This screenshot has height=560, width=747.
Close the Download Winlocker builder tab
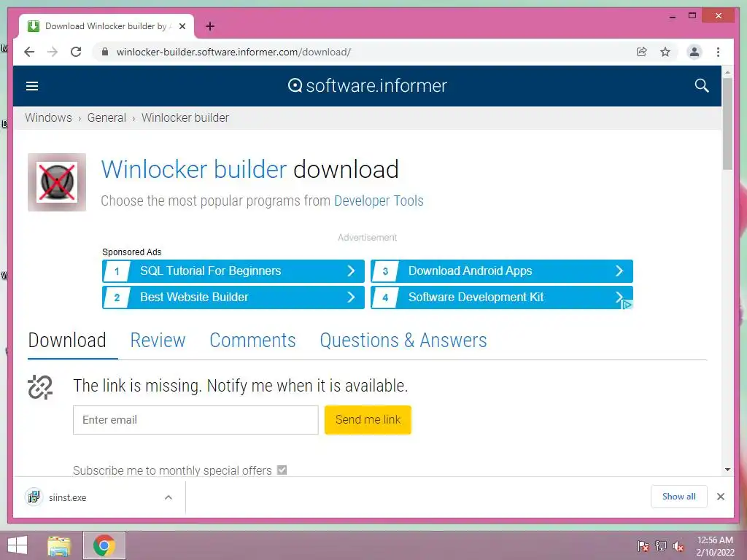pos(182,26)
